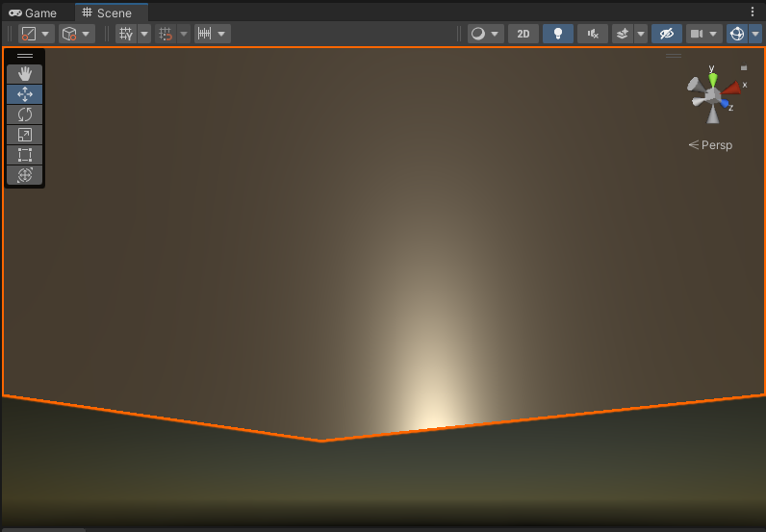
Task: Click the green Y axis cone on gizmo
Action: [x=713, y=78]
